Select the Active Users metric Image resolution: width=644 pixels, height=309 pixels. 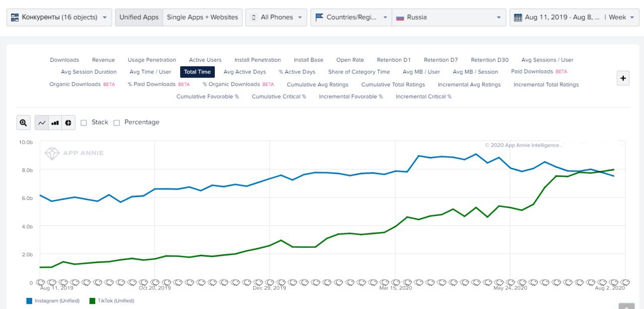pos(205,60)
